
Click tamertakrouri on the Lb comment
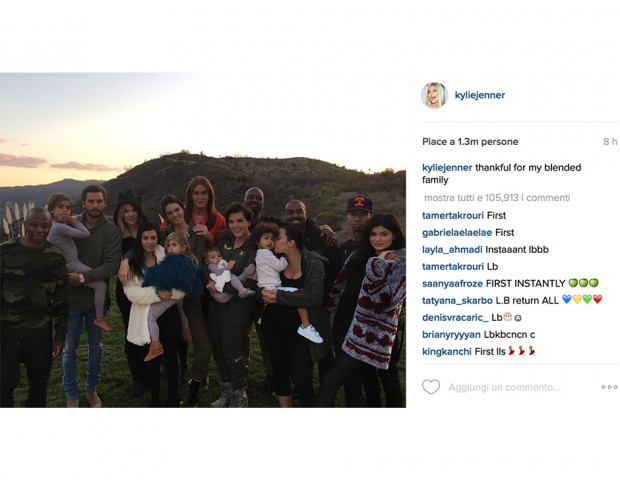453,267
